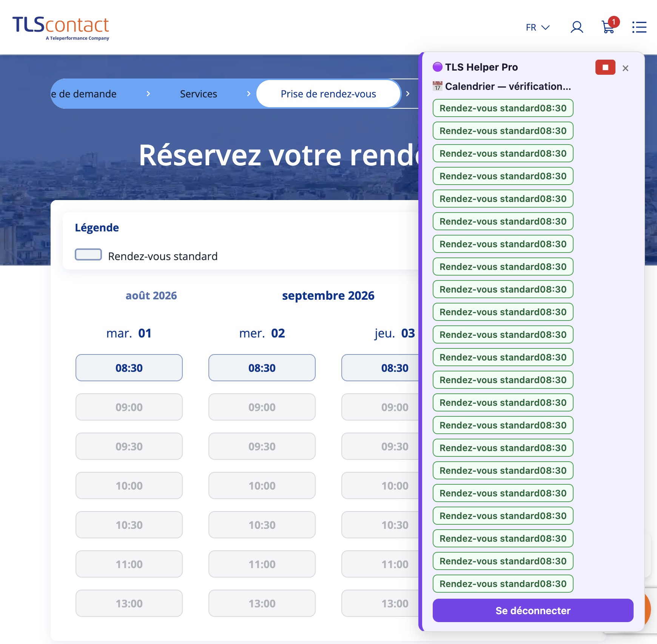Open the user account icon

pyautogui.click(x=577, y=27)
